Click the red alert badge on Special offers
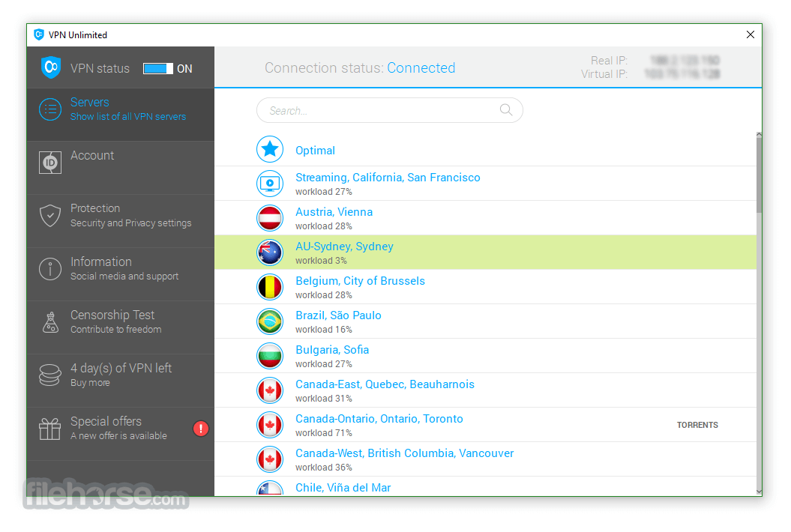The image size is (791, 532). [x=201, y=429]
